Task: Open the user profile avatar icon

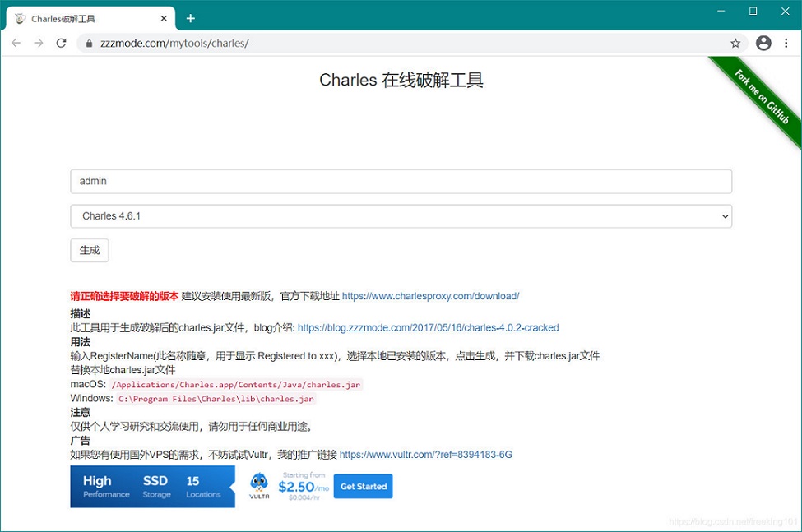Action: [x=763, y=43]
